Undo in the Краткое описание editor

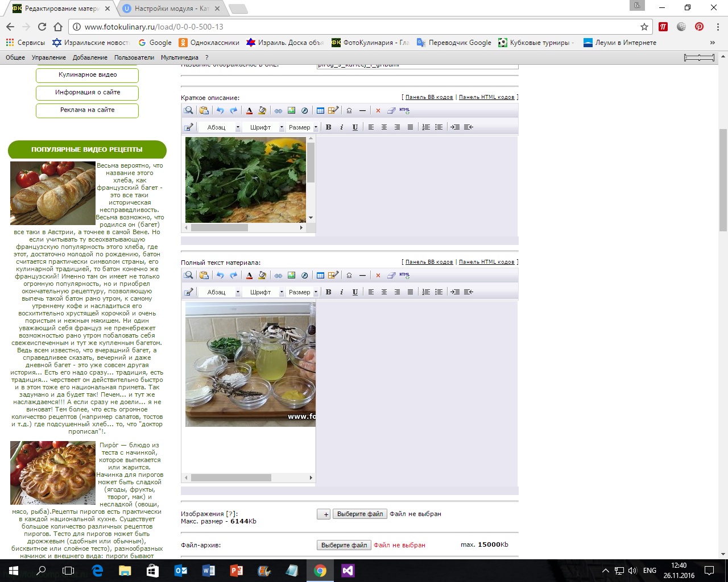tap(220, 110)
